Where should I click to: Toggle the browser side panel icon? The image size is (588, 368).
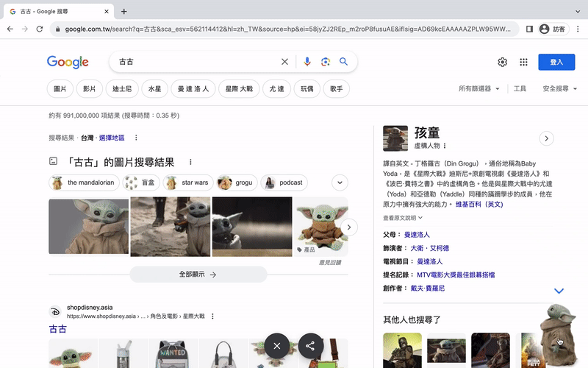[x=529, y=29]
